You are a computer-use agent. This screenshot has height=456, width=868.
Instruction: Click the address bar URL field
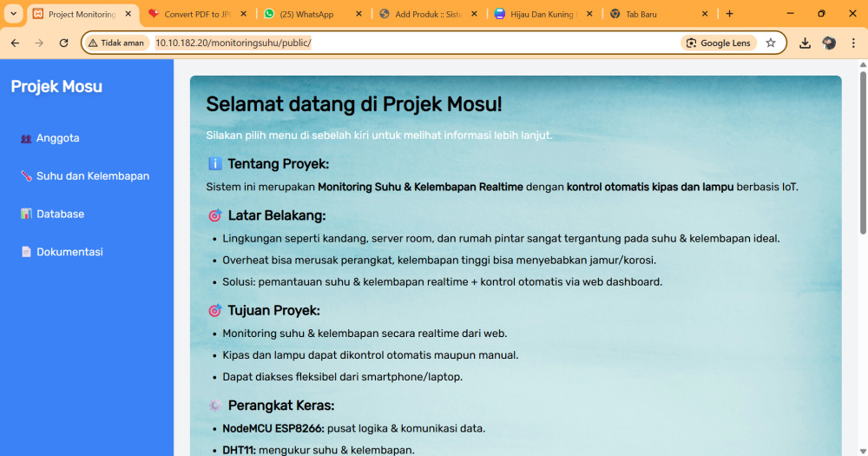point(391,43)
